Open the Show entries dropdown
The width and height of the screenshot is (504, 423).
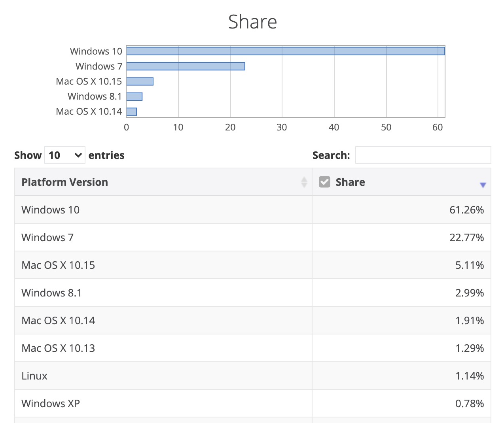[x=64, y=155]
